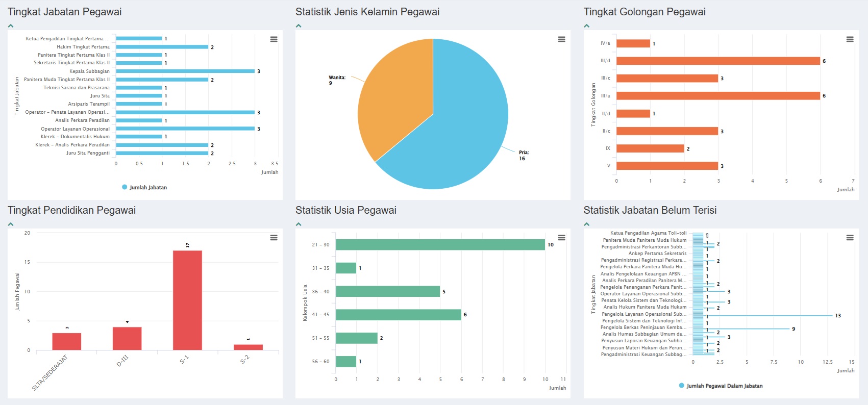Click the Wanita: 9 pie label

[337, 80]
